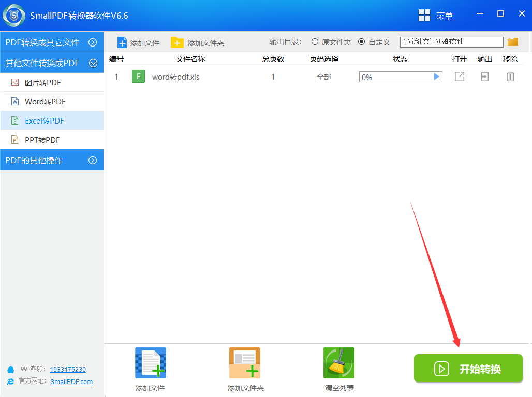Click the 文件名称 column header
The image size is (532, 397).
click(190, 59)
